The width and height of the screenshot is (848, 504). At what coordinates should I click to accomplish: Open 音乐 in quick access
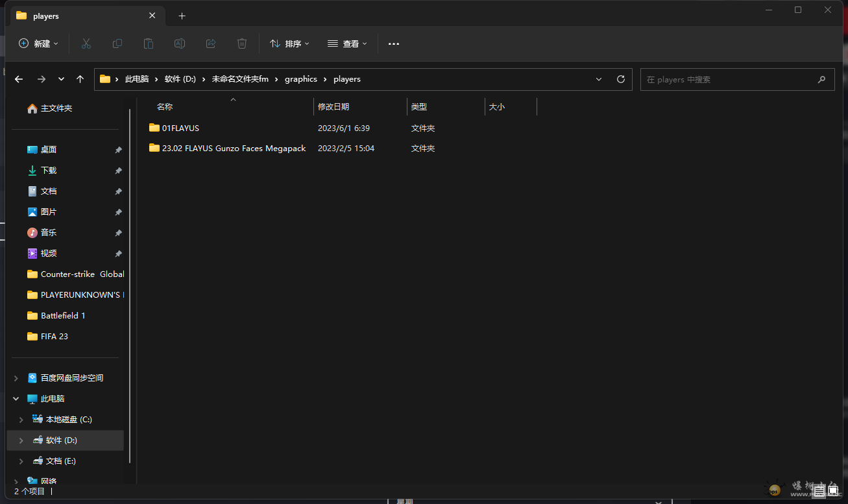[42, 233]
